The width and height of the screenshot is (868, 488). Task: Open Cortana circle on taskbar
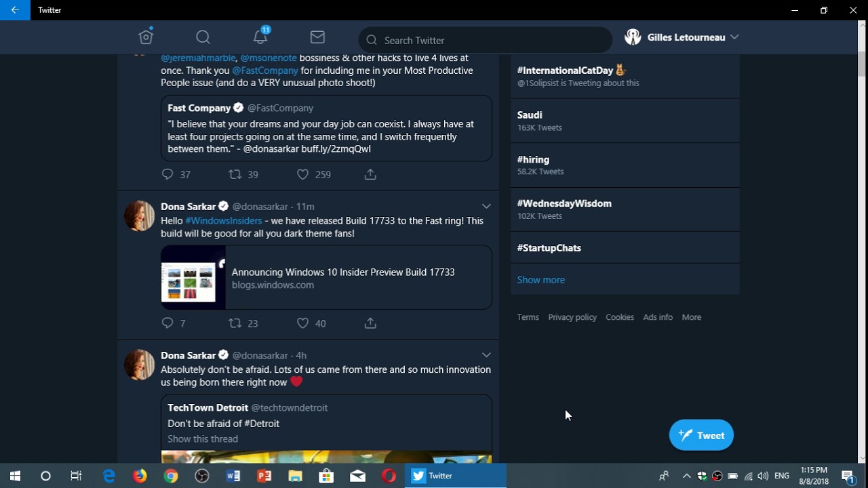(x=45, y=476)
